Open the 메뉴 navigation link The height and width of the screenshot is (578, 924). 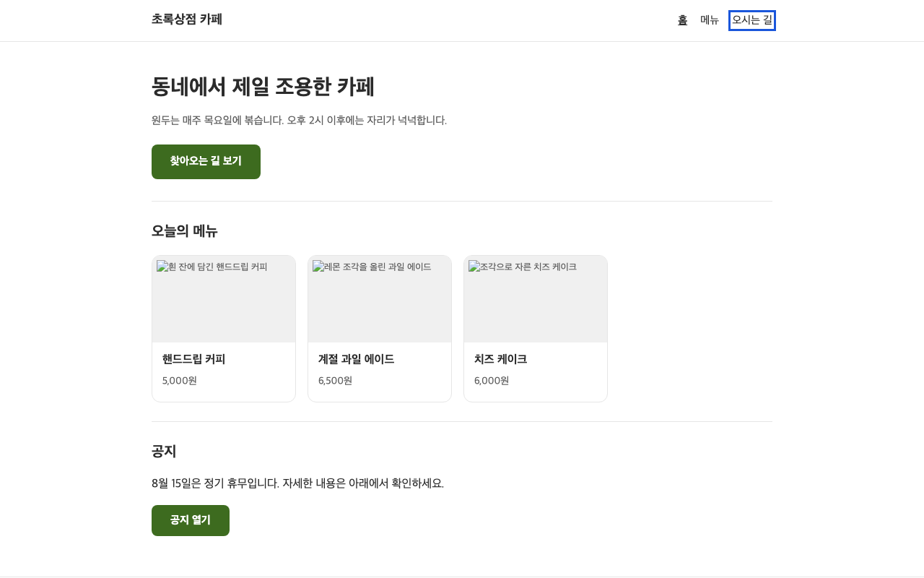pos(710,20)
